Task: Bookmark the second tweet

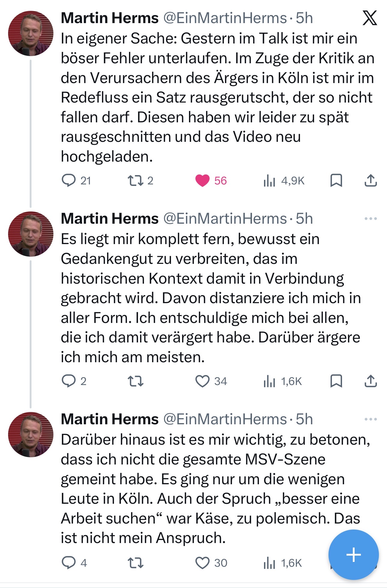Action: 336,381
